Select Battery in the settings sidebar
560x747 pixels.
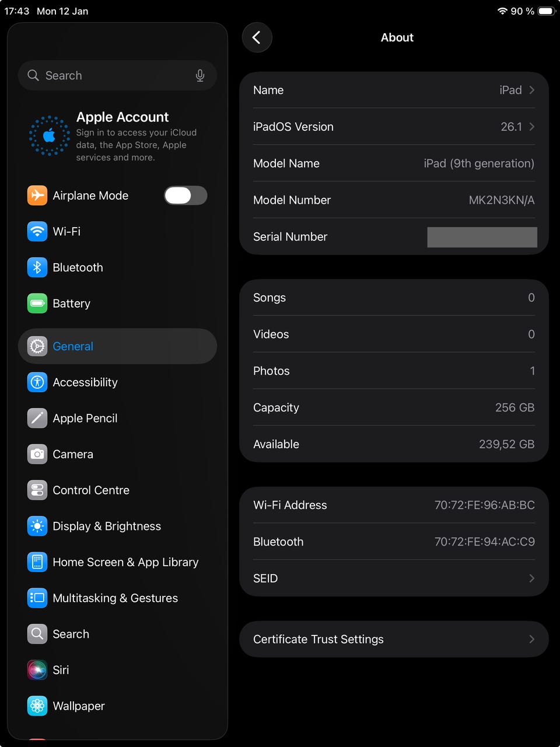117,303
